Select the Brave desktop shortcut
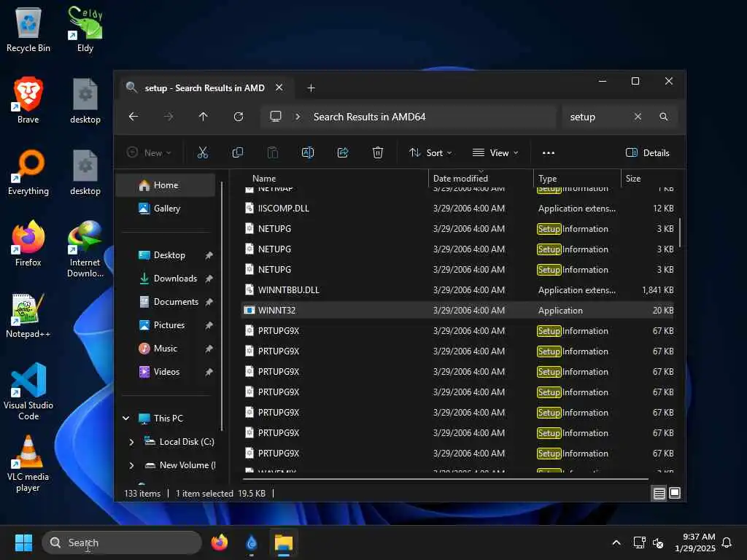 pos(28,101)
